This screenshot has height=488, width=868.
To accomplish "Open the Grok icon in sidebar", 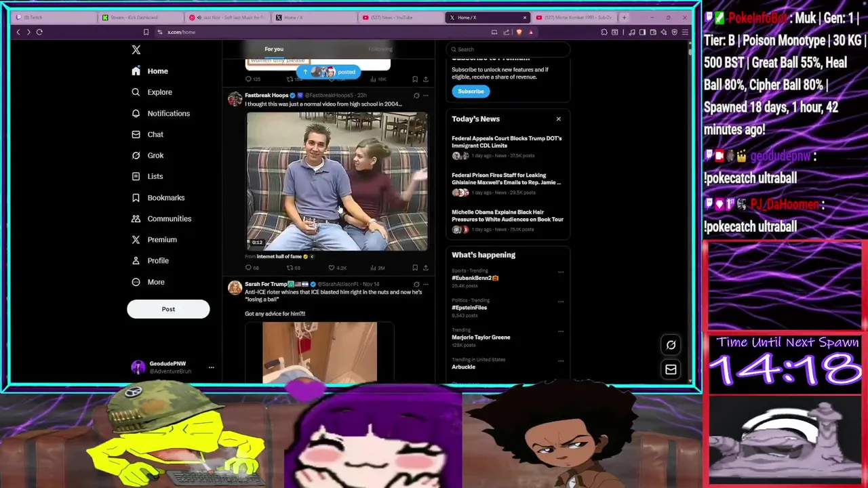I will 136,155.
